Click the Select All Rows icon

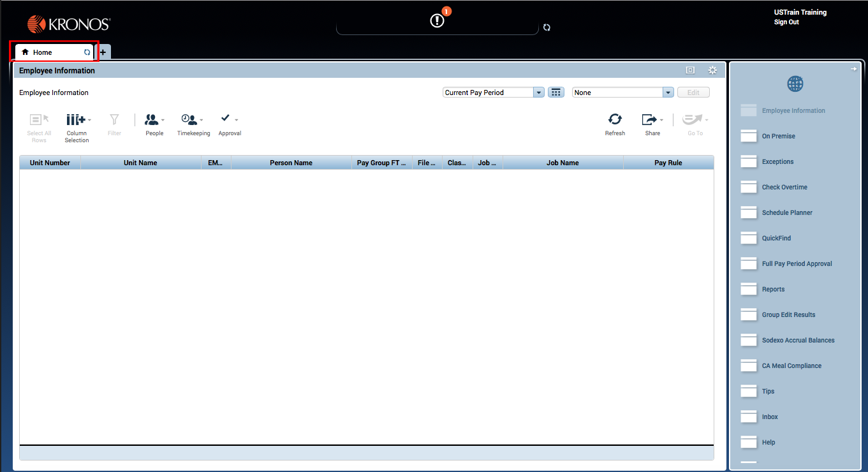[x=39, y=121]
